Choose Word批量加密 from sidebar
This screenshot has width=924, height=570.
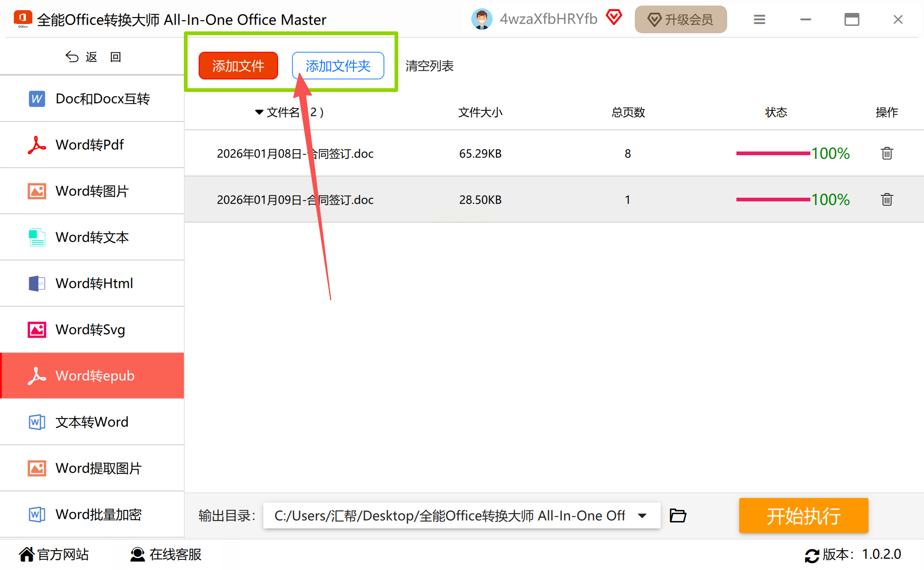(x=98, y=515)
